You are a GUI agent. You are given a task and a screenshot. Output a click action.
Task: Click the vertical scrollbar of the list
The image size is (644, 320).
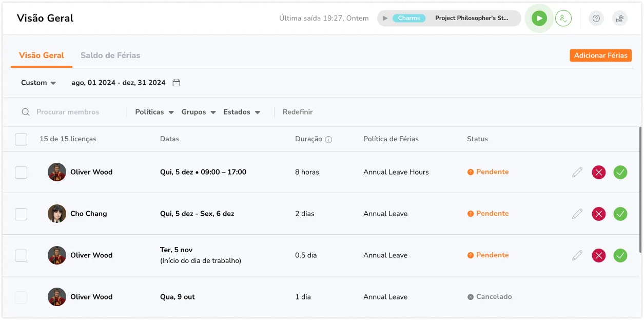(x=640, y=190)
